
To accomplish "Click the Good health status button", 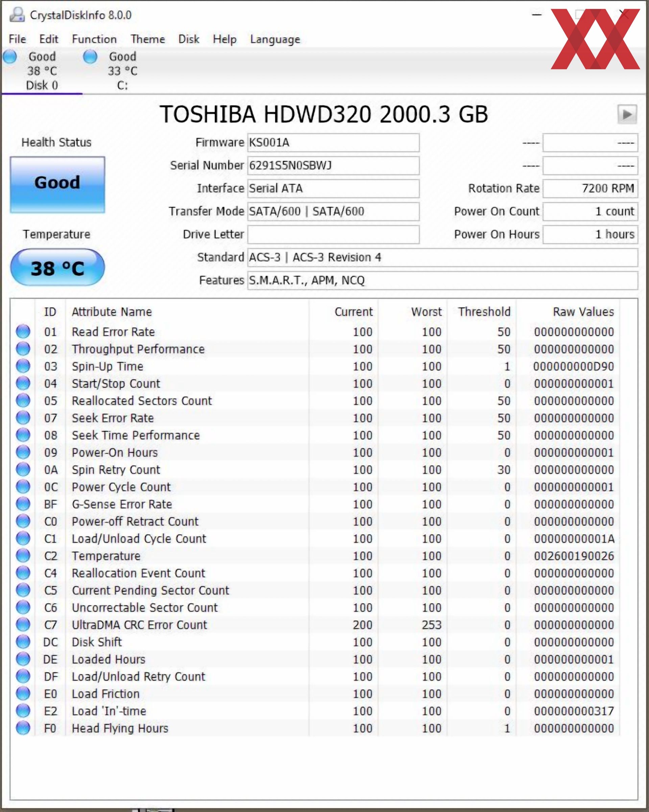I will (x=57, y=184).
